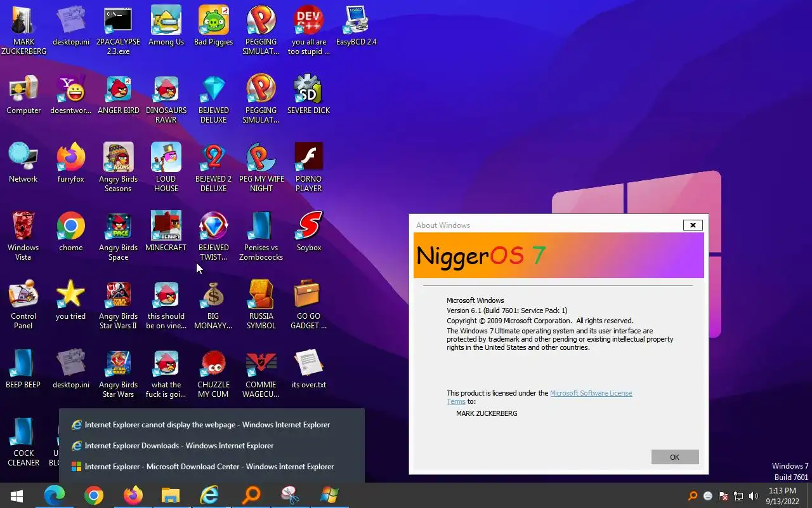
Task: Open the BEJEWED 2 DELUXE shortcut
Action: pyautogui.click(x=214, y=167)
